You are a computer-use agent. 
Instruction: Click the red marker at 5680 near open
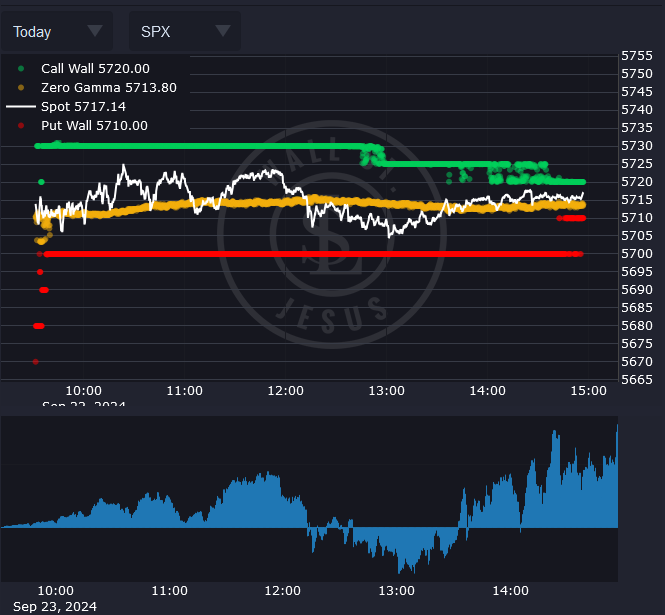(x=39, y=326)
